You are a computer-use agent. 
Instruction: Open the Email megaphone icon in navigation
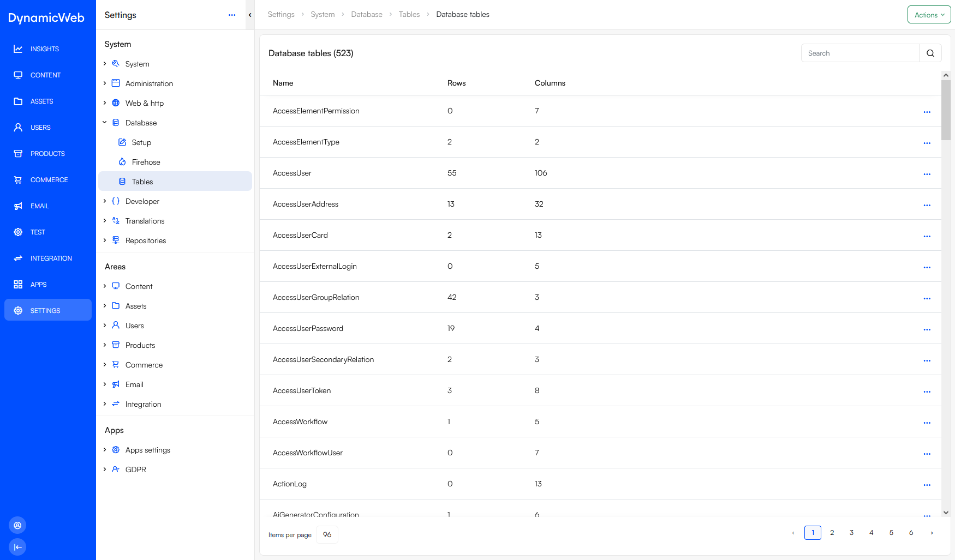(18, 206)
